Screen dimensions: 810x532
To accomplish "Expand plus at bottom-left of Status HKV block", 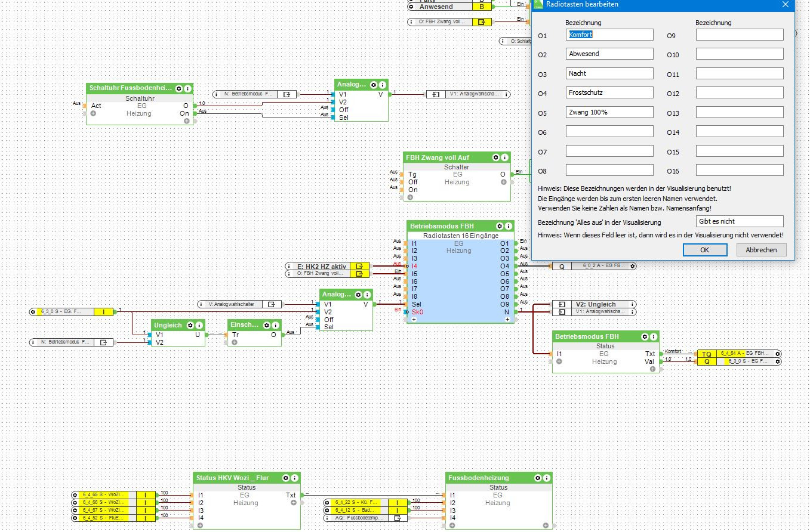I will [x=200, y=525].
